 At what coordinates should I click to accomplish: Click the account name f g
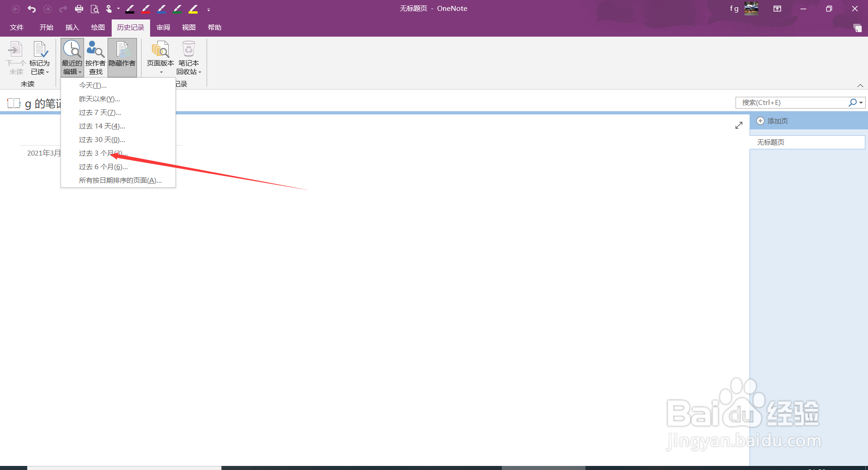coord(734,9)
